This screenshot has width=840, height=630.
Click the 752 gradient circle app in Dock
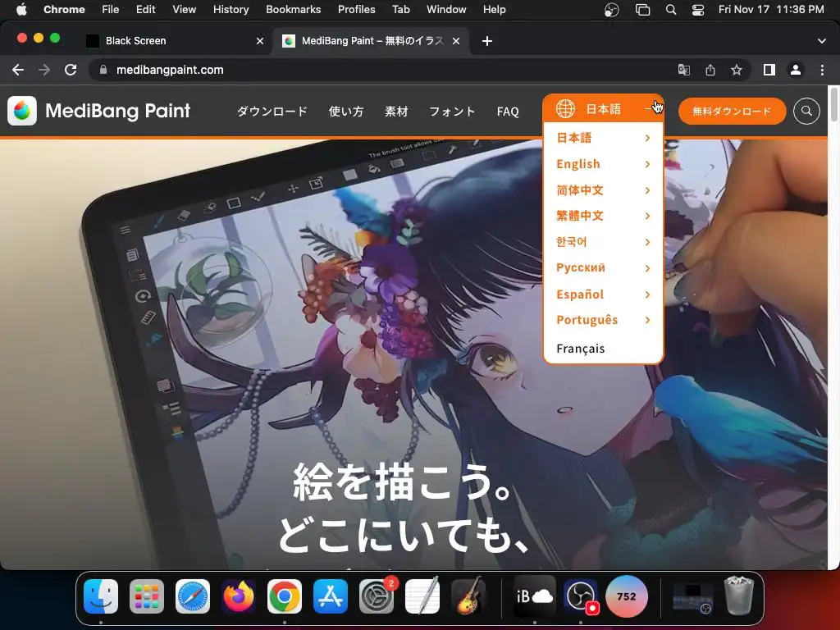click(x=626, y=596)
